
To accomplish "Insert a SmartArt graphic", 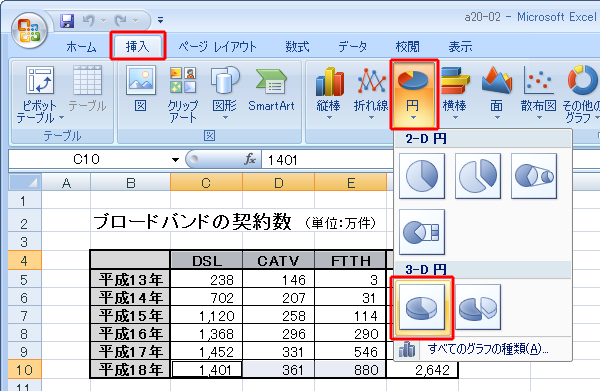I will [x=271, y=89].
